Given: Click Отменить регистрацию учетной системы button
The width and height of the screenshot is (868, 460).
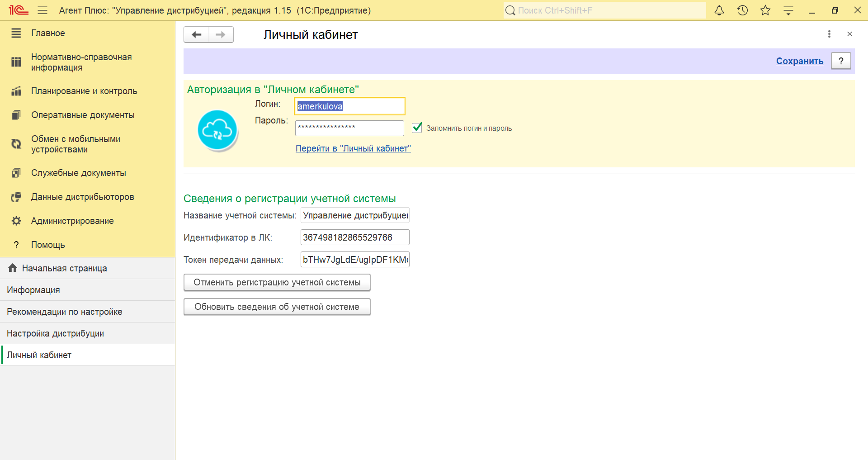Looking at the screenshot, I should click(277, 282).
